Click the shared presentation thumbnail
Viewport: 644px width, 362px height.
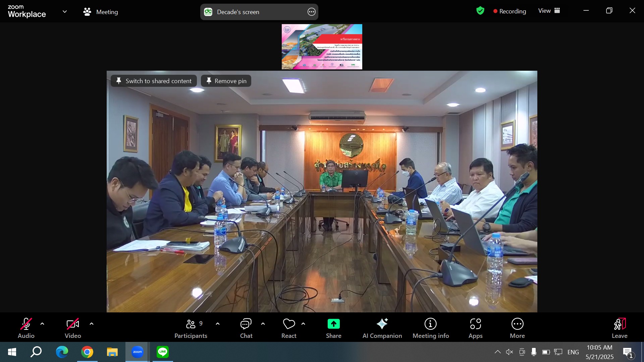322,47
